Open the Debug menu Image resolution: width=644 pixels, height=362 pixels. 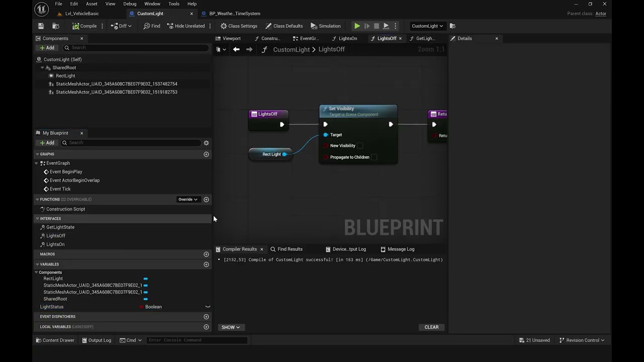click(x=130, y=4)
